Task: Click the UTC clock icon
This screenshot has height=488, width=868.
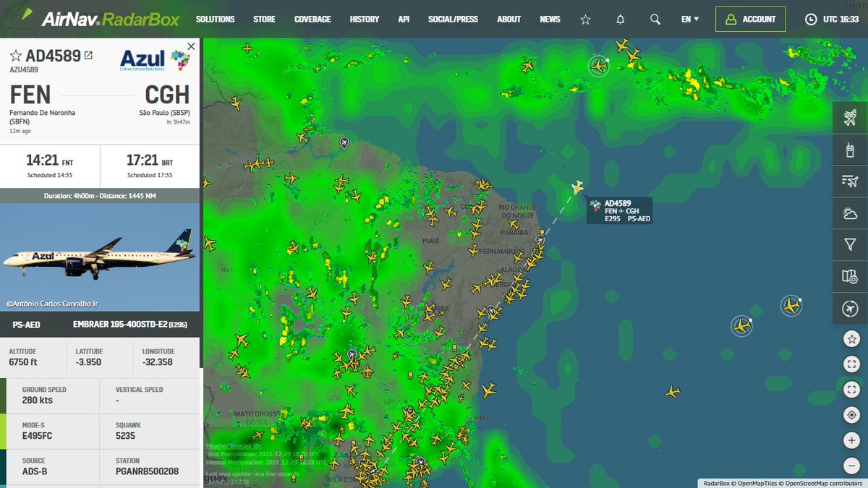Action: (x=811, y=20)
